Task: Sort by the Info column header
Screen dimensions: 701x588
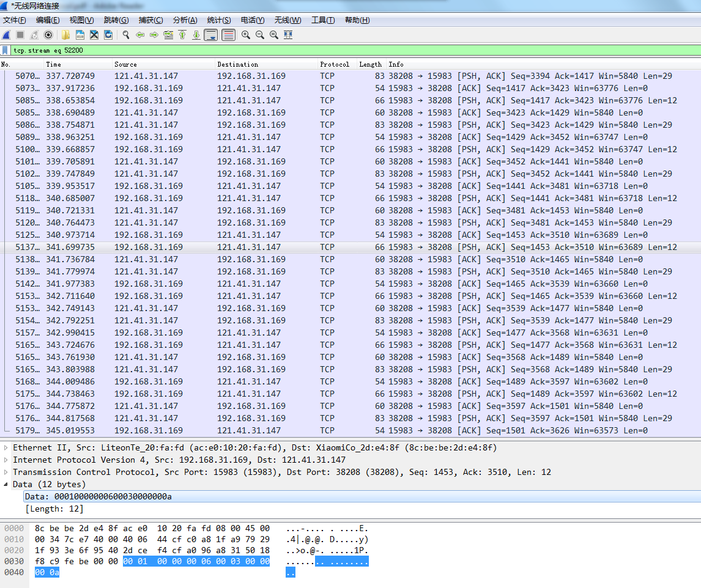Action: 544,64
